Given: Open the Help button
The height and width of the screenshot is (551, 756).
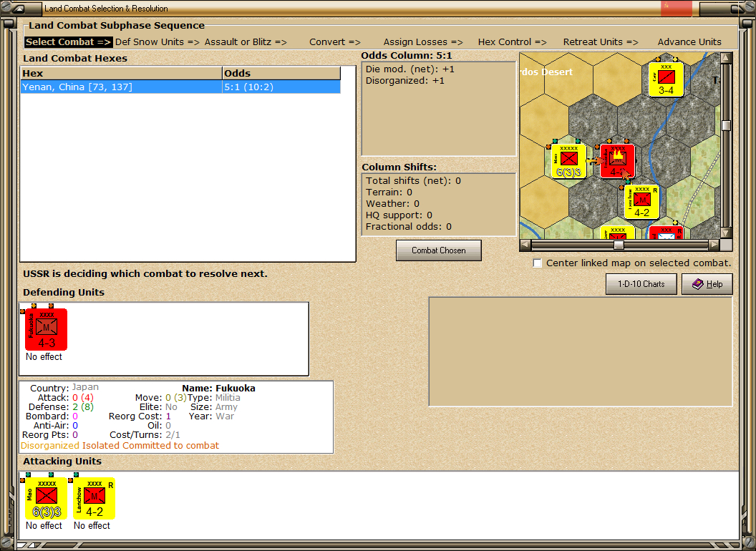Looking at the screenshot, I should click(707, 284).
